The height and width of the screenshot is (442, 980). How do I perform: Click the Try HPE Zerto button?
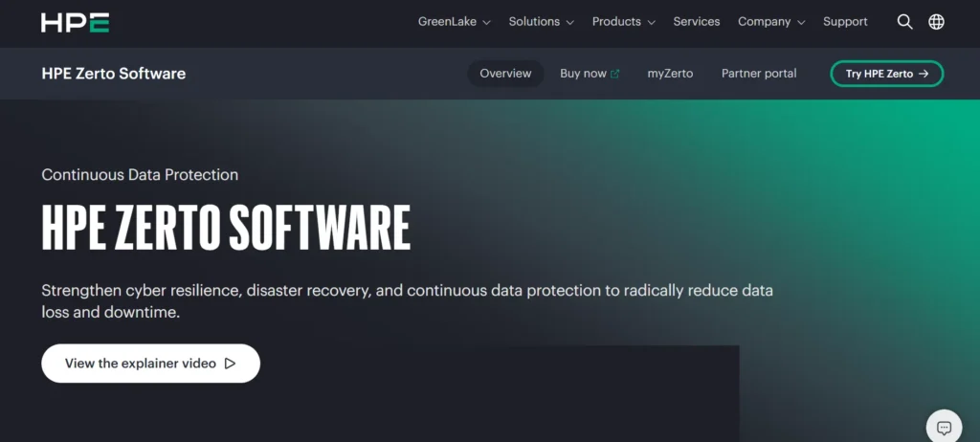(x=886, y=74)
